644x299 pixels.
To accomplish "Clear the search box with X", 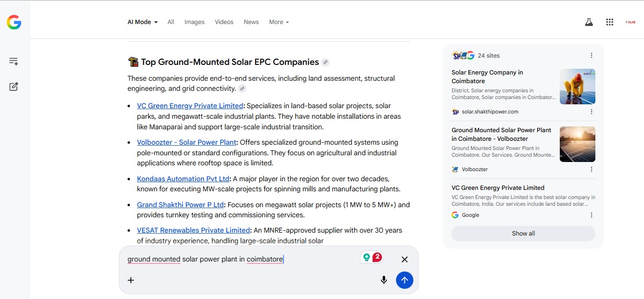I will click(404, 259).
